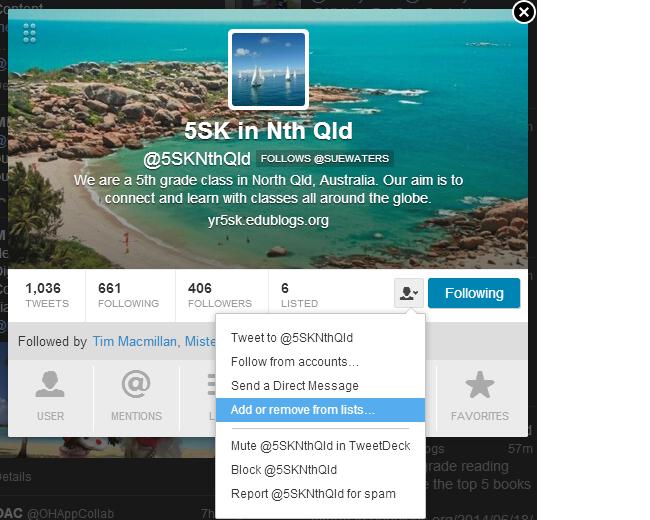This screenshot has width=650, height=520.
Task: Open the sailboat profile avatar
Action: click(268, 69)
